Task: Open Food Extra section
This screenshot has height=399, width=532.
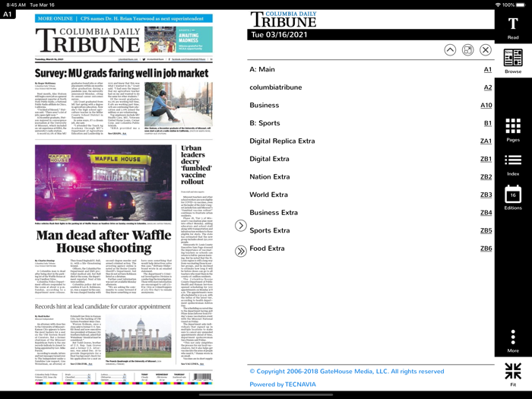Action: point(267,249)
